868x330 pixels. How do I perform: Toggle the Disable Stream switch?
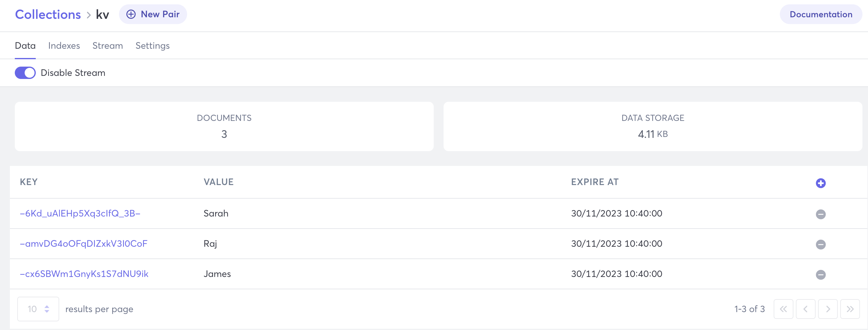25,72
